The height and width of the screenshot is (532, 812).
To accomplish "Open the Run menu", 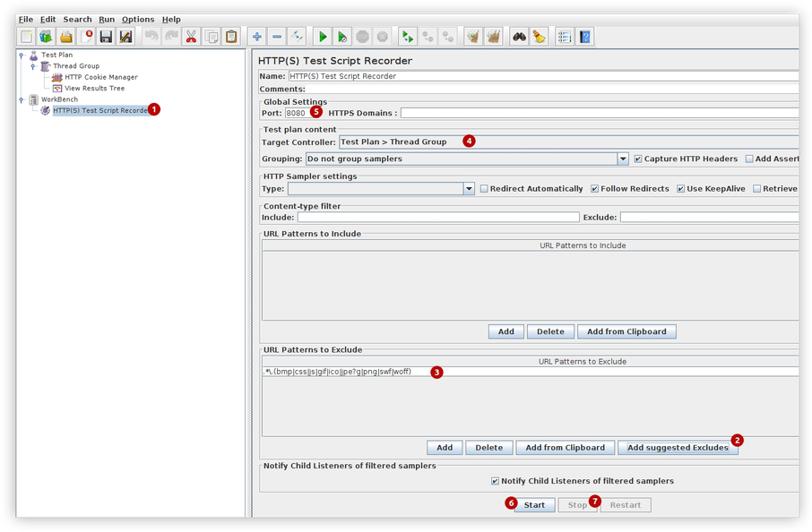I will click(x=106, y=18).
